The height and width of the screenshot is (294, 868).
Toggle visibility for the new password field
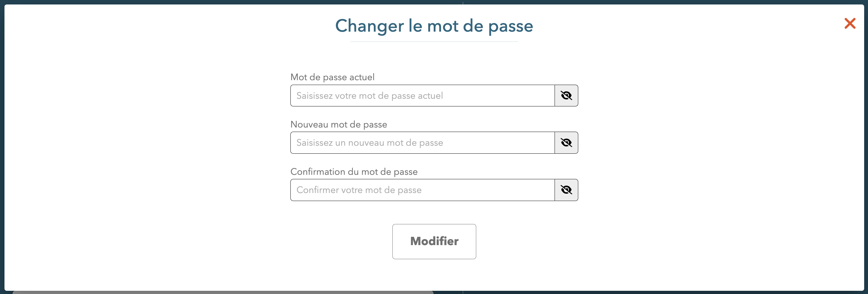566,143
